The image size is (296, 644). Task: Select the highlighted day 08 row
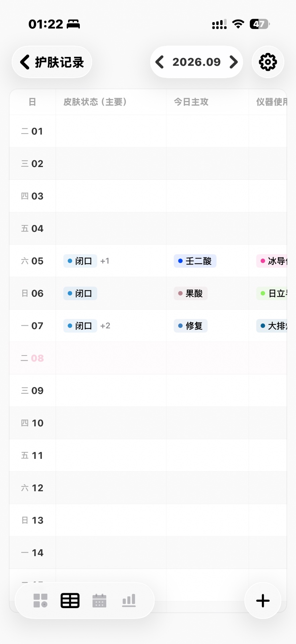148,358
